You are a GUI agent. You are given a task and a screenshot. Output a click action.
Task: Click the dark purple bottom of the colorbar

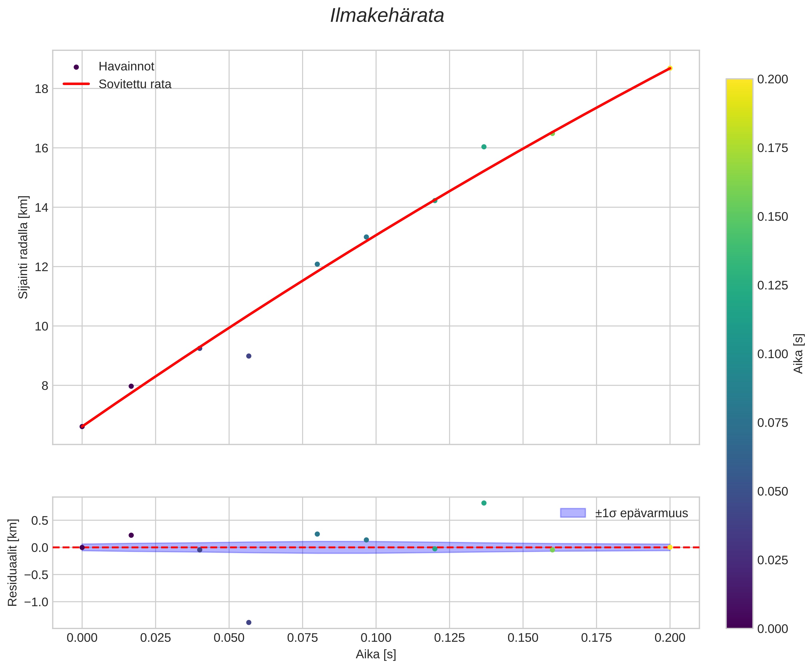point(739,623)
